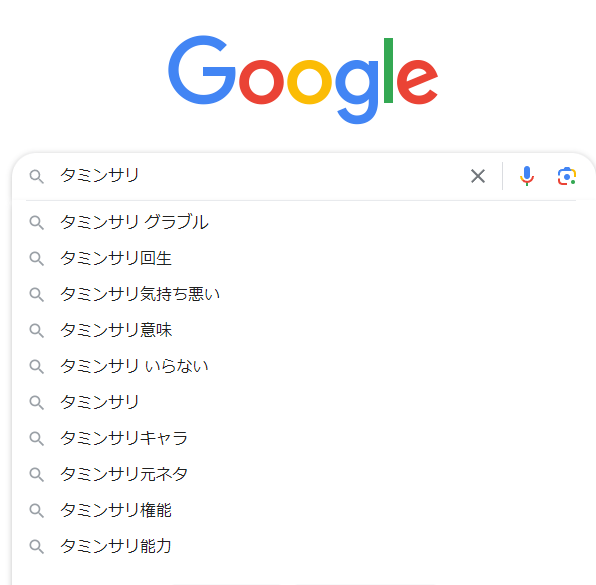
Task: Pick the suggestion タミンサリ意味
Action: point(304,330)
